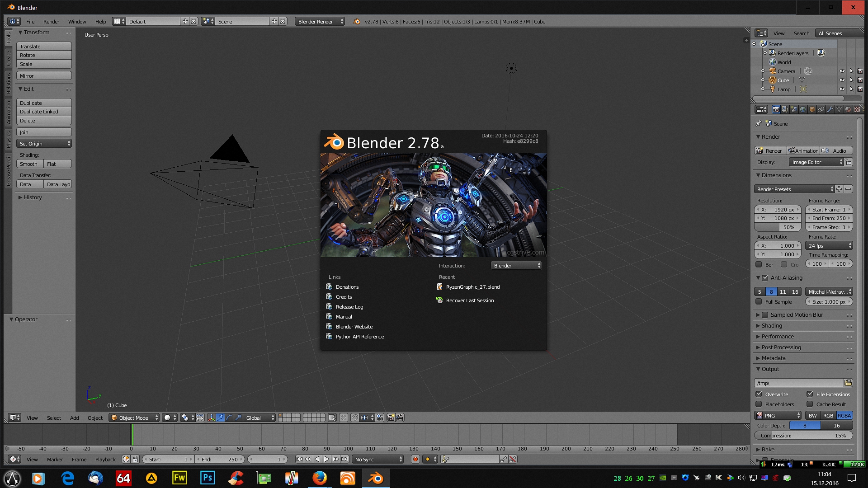868x488 pixels.
Task: Open the Interaction preset dropdown
Action: coord(516,266)
